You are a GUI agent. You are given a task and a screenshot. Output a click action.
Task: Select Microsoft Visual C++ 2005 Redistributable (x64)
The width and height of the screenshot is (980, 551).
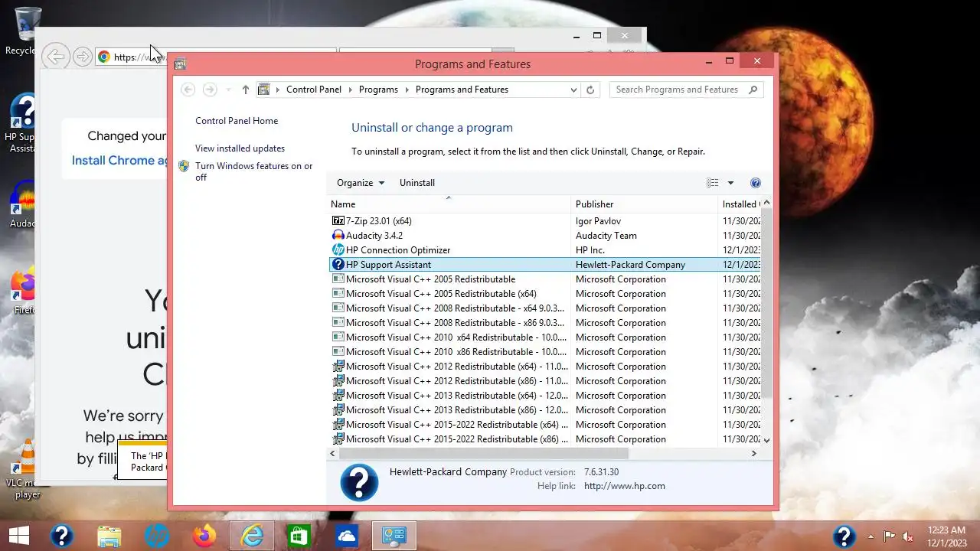(544, 294)
